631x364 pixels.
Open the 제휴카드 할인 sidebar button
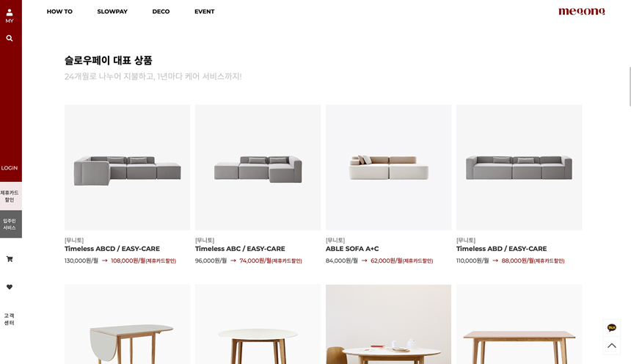coord(11,196)
